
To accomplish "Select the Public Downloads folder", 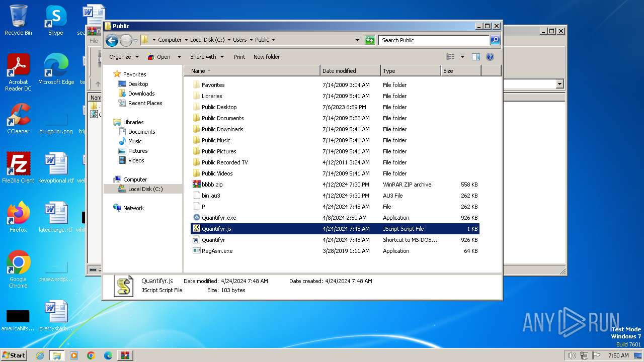I will coord(335,129).
